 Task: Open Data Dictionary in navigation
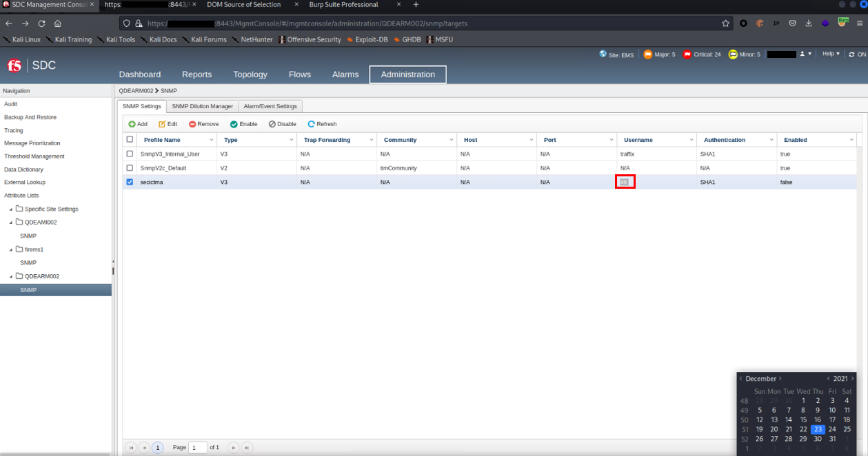click(x=23, y=169)
